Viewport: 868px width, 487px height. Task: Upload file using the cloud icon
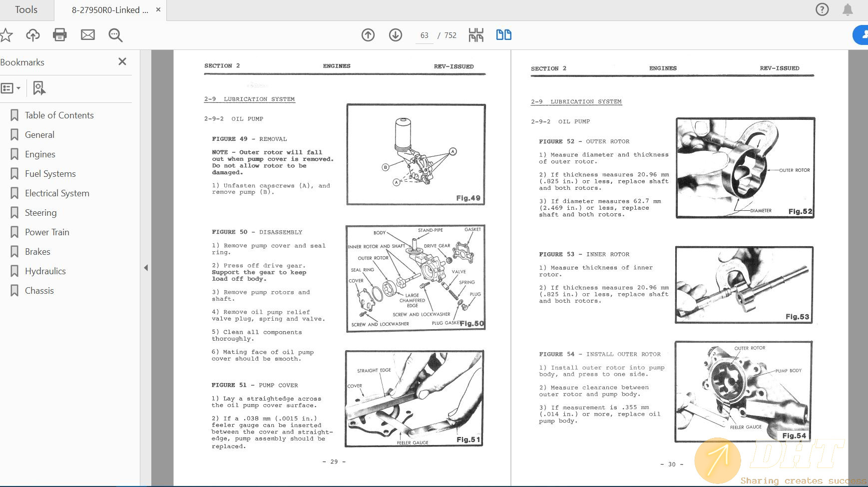point(33,35)
